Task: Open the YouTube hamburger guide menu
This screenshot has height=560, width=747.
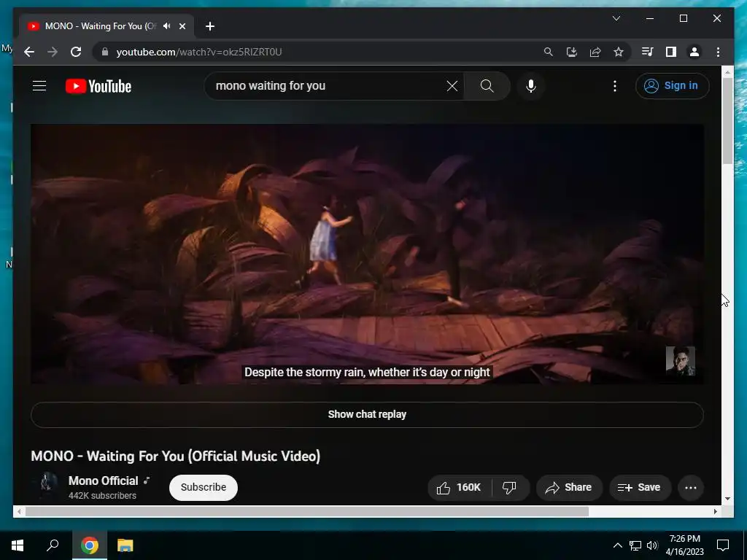Action: point(39,86)
